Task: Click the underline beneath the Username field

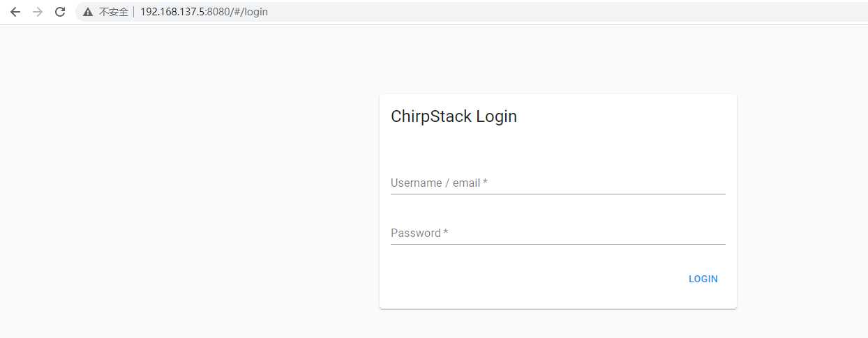Action: click(558, 194)
